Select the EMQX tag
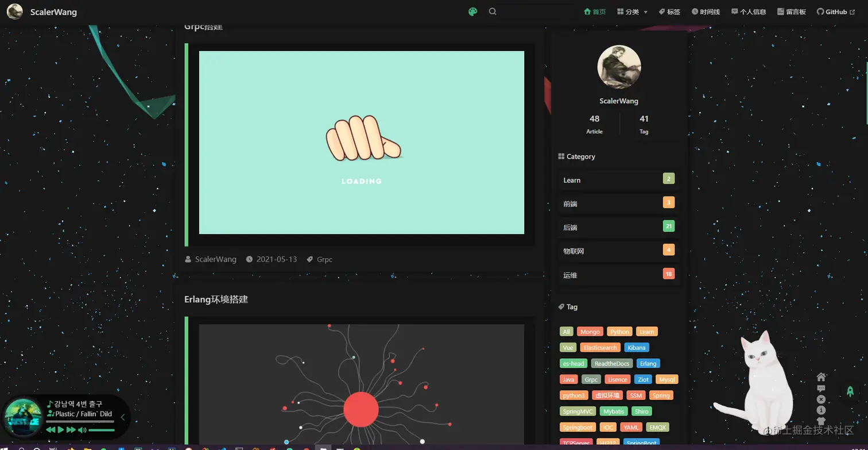This screenshot has height=450, width=868. (x=658, y=428)
